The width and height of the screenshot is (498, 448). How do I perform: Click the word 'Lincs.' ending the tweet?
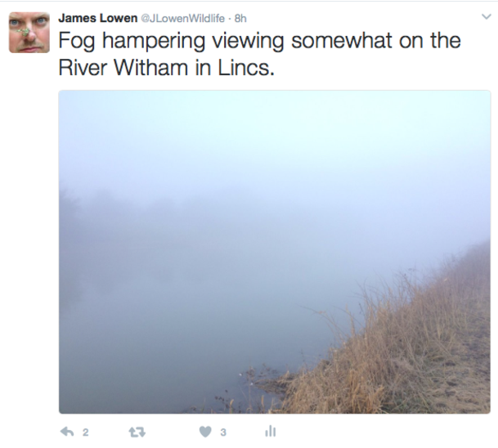[245, 68]
